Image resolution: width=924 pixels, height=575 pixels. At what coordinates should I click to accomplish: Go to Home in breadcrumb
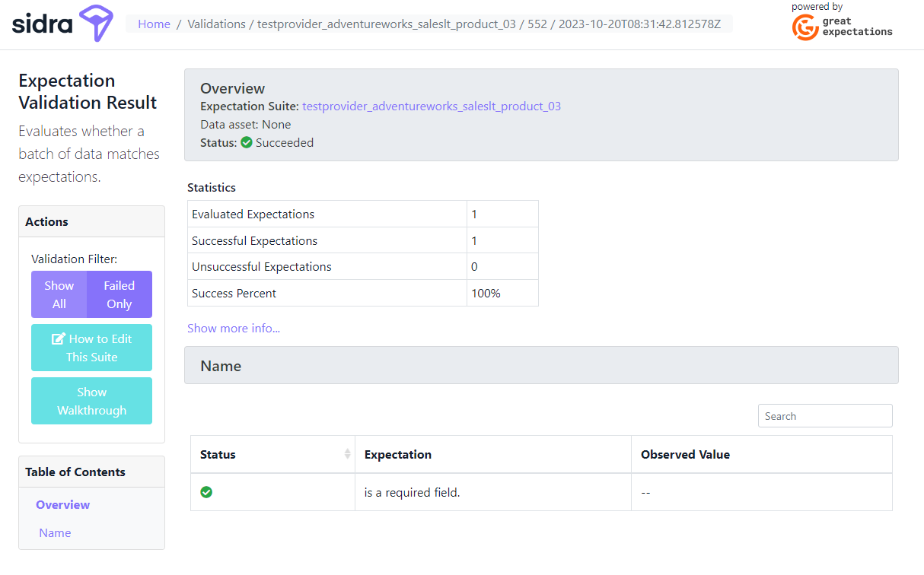tap(154, 24)
